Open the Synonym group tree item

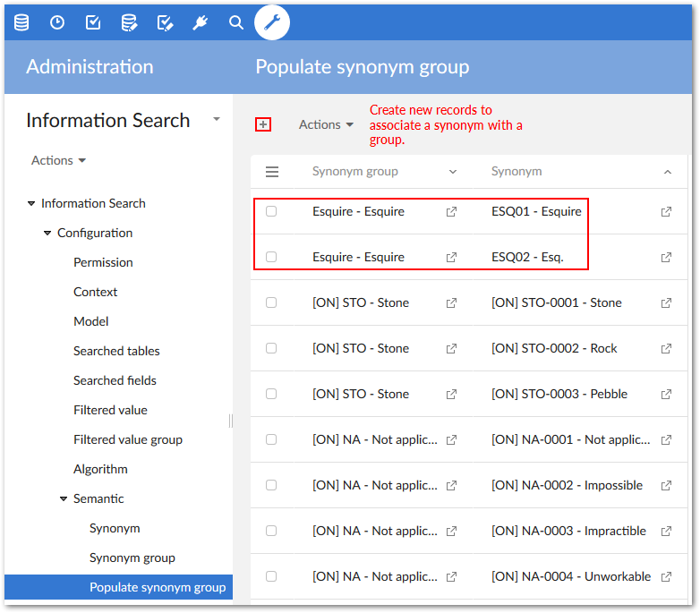[132, 558]
